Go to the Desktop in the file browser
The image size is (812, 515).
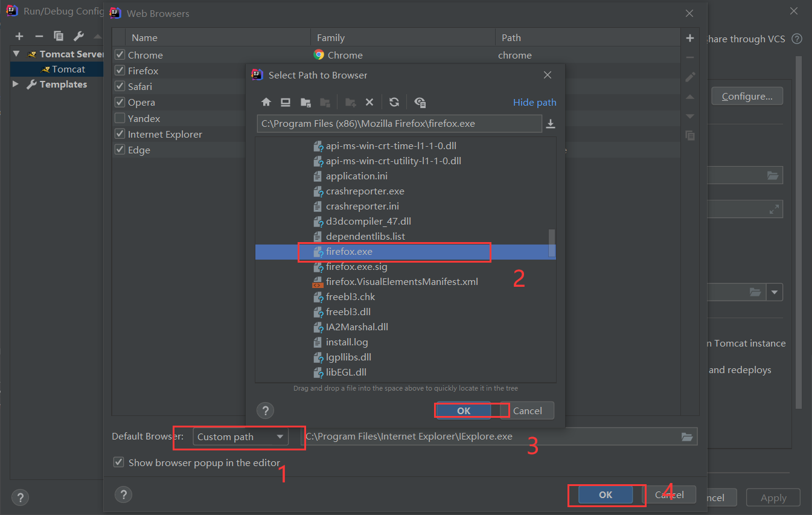(285, 102)
